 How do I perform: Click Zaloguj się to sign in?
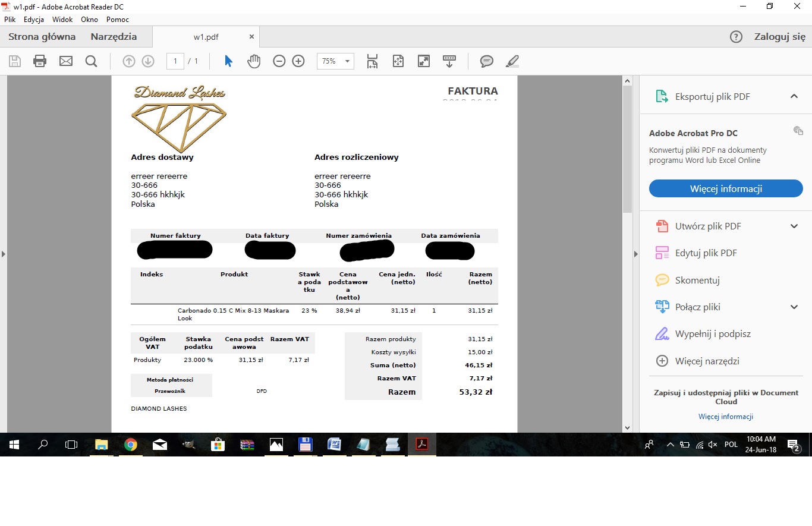pos(779,37)
